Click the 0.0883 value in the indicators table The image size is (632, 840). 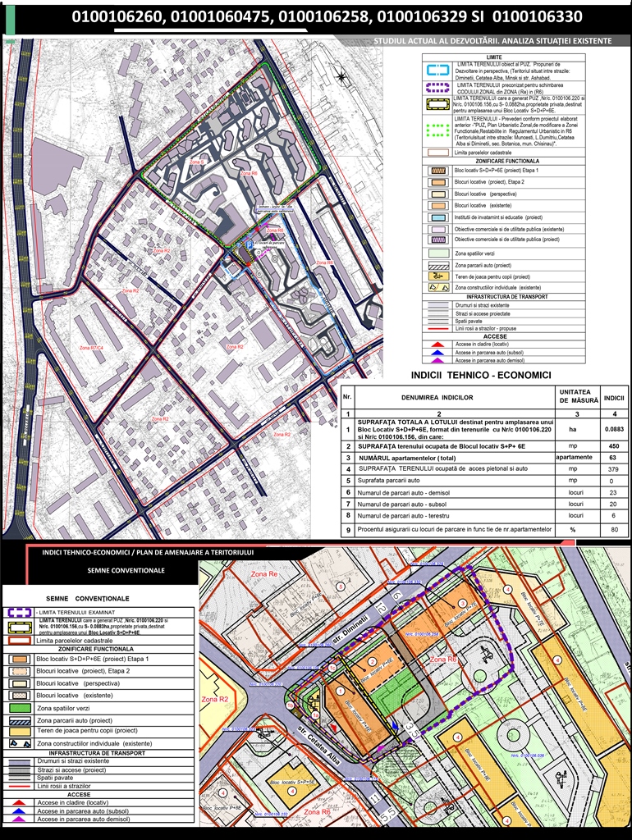coord(613,428)
